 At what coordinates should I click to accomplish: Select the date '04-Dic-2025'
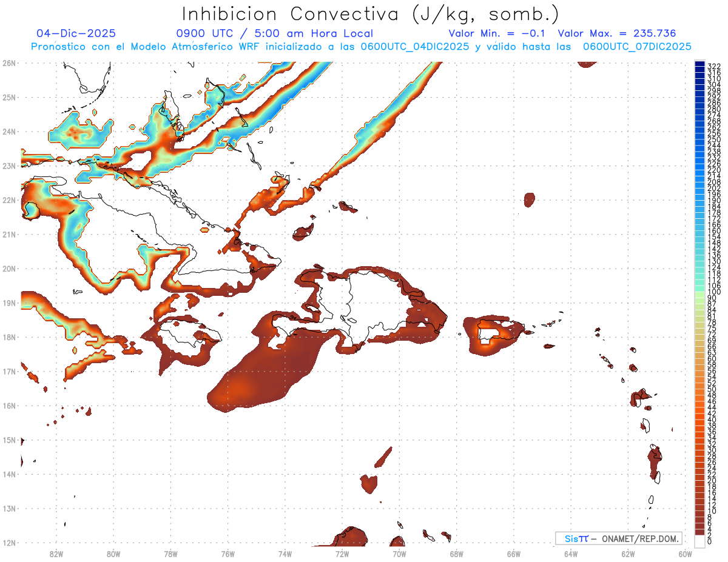[76, 33]
